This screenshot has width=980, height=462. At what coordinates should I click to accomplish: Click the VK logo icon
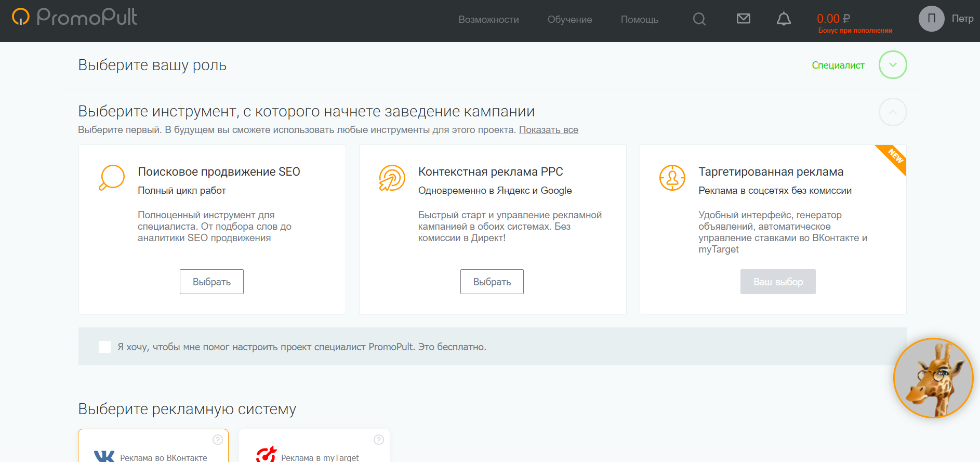coord(104,456)
